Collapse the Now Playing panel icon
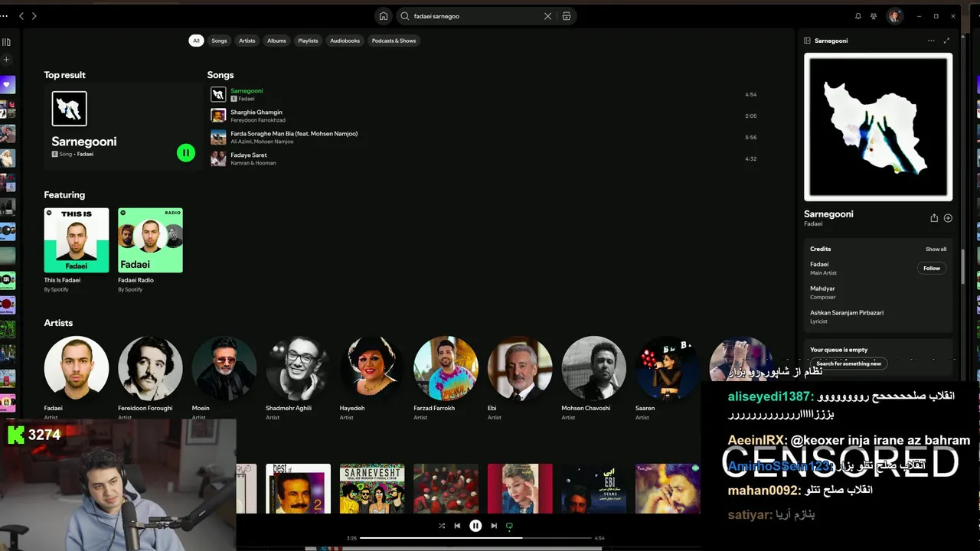Viewport: 980px width, 551px height. (807, 41)
